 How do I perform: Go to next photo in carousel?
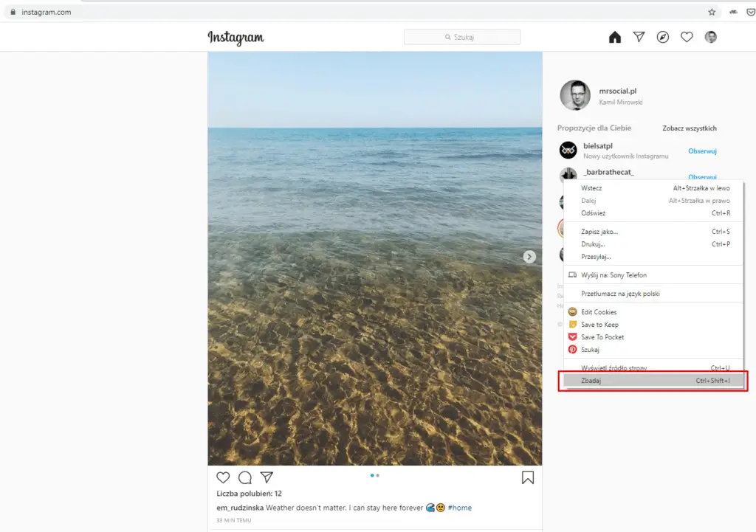pos(529,257)
